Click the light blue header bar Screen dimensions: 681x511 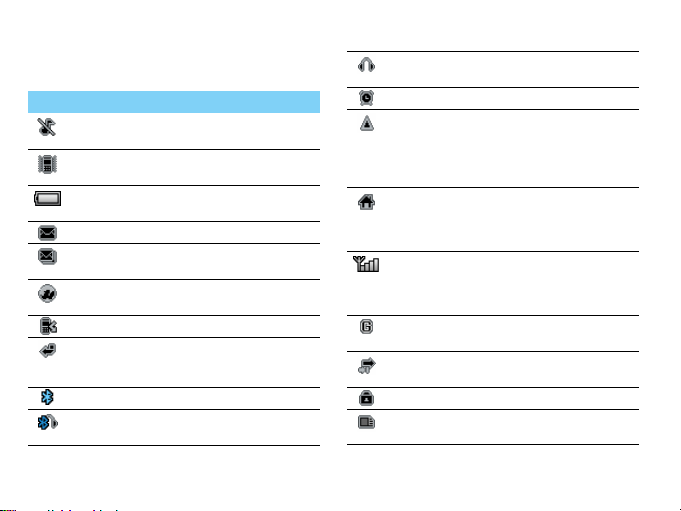click(174, 102)
